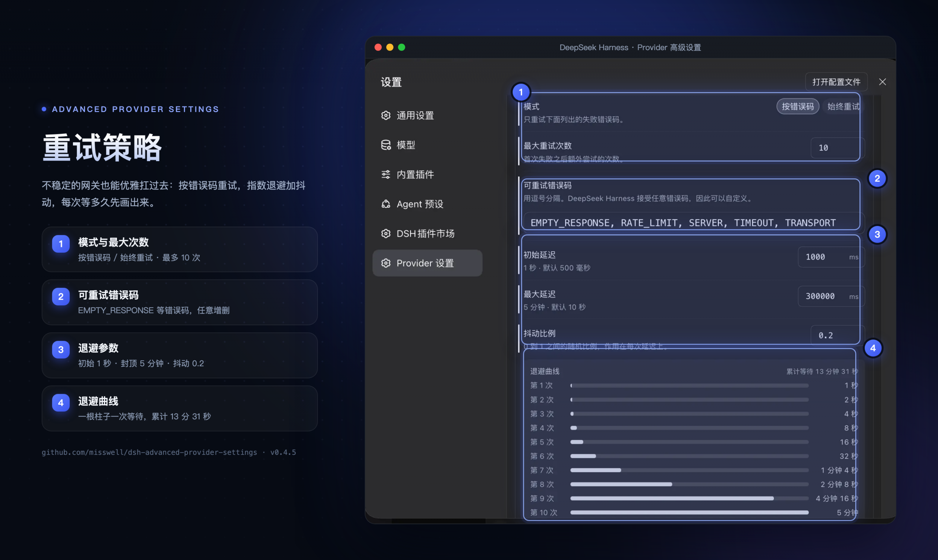
Task: Click the 内置插件 sliders icon
Action: coord(386,174)
